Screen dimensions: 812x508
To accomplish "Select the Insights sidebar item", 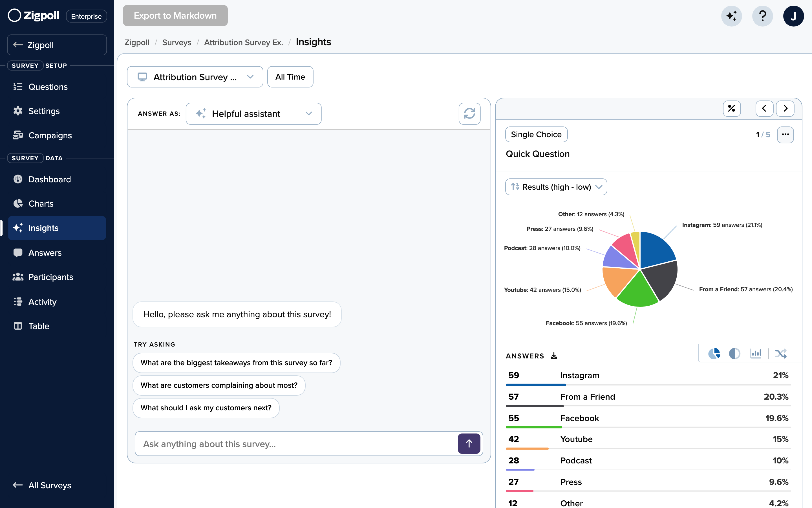I will pyautogui.click(x=57, y=228).
